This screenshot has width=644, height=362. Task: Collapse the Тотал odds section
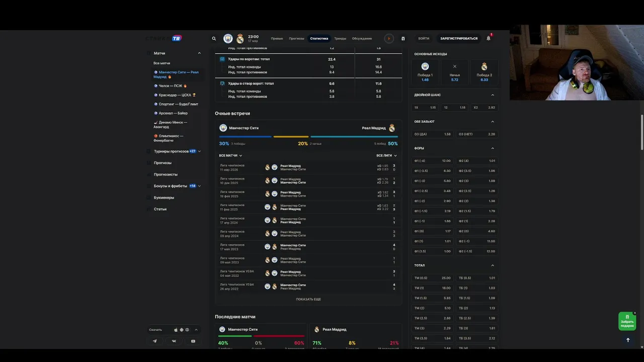click(493, 265)
